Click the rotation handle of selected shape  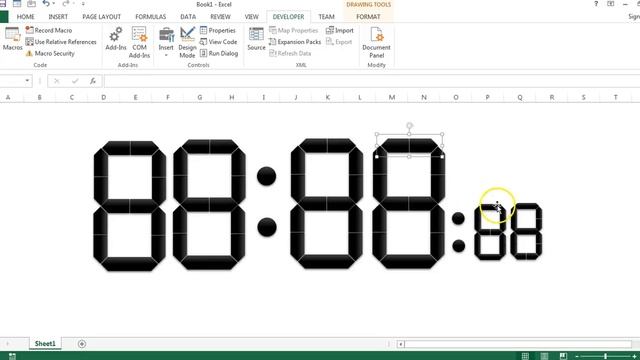pos(409,125)
